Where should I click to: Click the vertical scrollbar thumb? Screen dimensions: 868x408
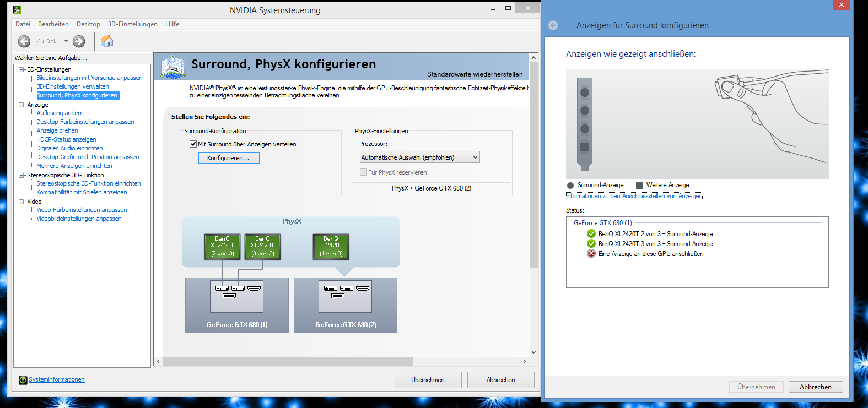click(x=533, y=165)
